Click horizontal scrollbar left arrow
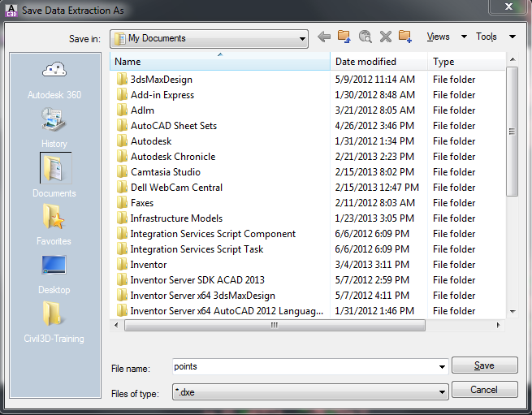532x415 pixels. [116, 325]
